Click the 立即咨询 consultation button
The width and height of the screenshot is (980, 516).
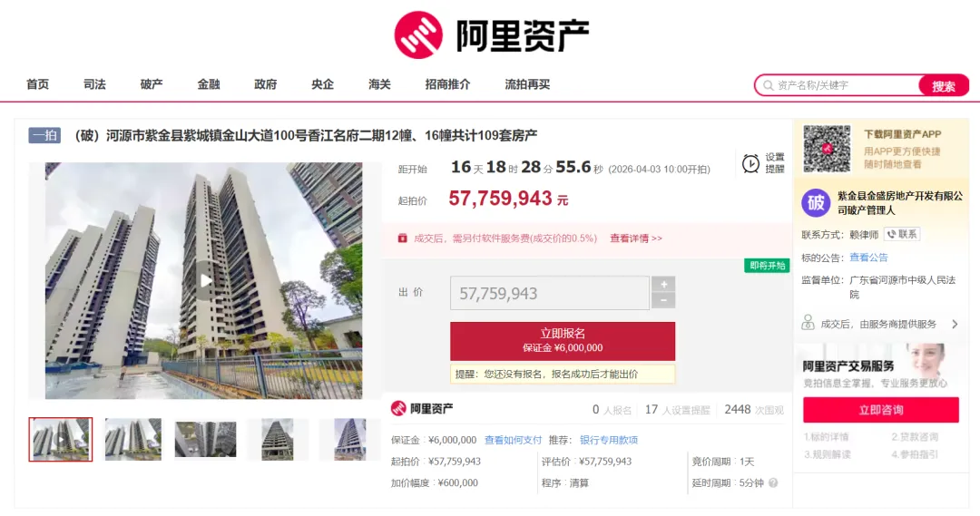click(x=880, y=410)
